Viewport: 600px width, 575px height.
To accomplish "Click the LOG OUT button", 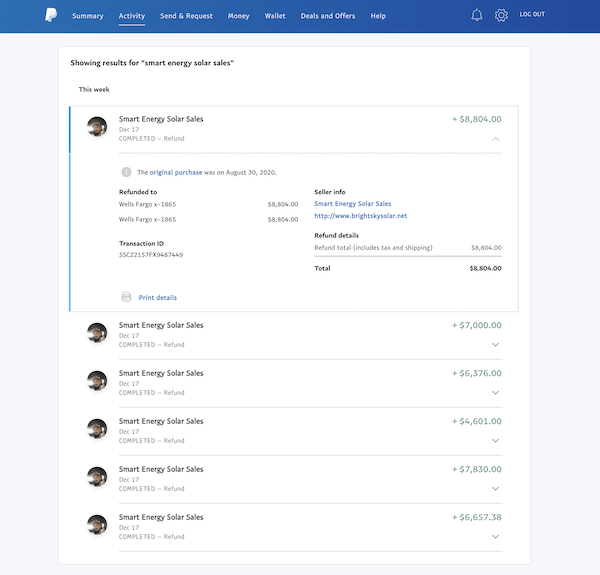I will (x=532, y=14).
